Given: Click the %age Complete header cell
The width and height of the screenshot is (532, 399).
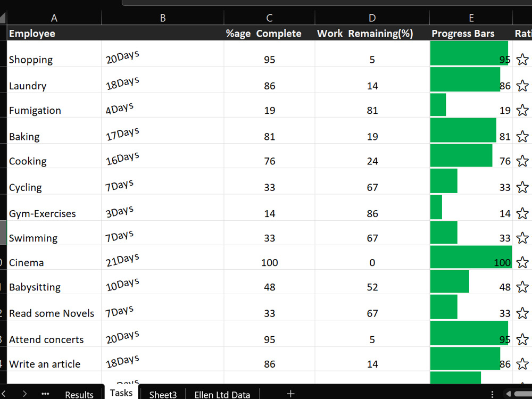Looking at the screenshot, I should pyautogui.click(x=269, y=33).
